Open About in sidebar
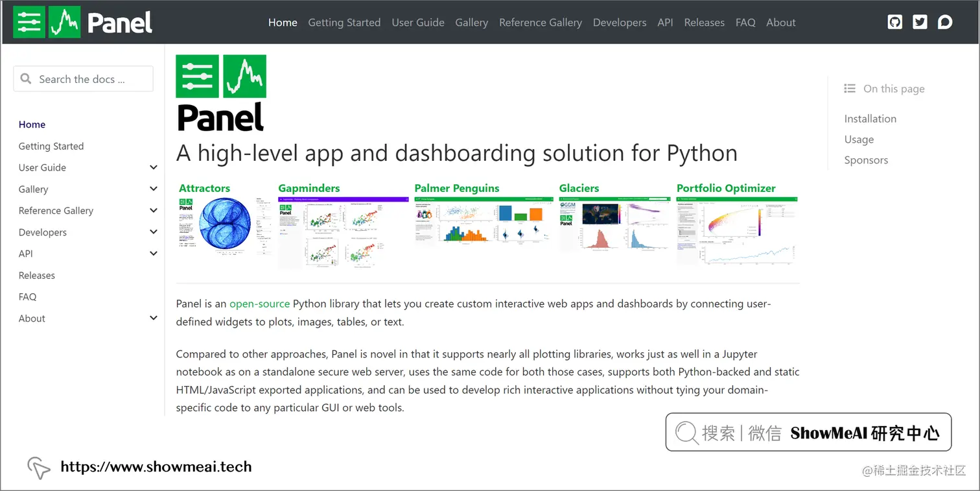Viewport: 980px width, 491px height. click(x=32, y=318)
